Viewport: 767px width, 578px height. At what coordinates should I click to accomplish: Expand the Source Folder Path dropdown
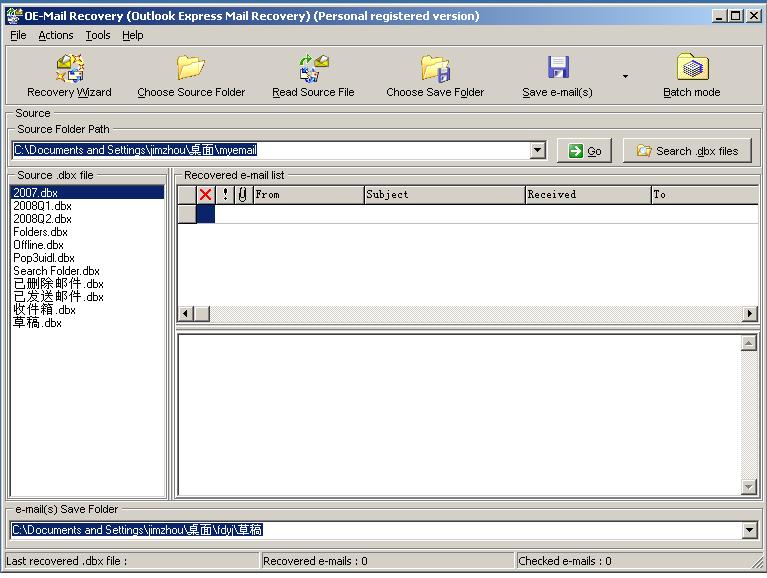pos(538,151)
